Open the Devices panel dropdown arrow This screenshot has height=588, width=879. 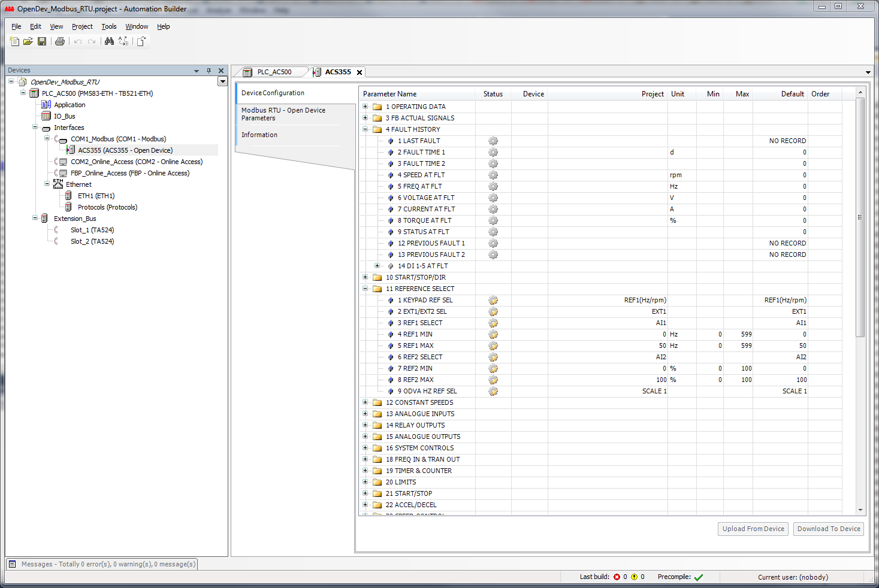click(x=197, y=71)
